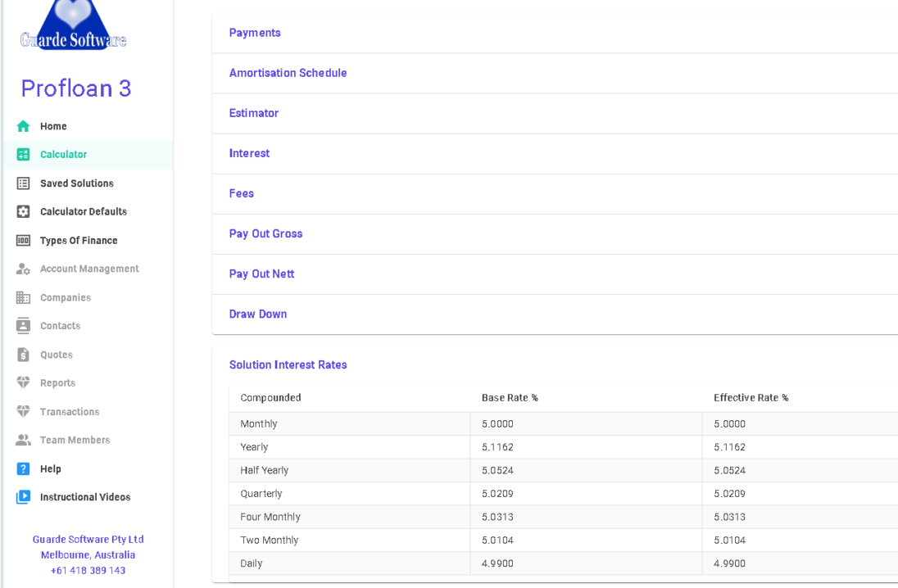Click the Guarde Software logo

pos(73,25)
